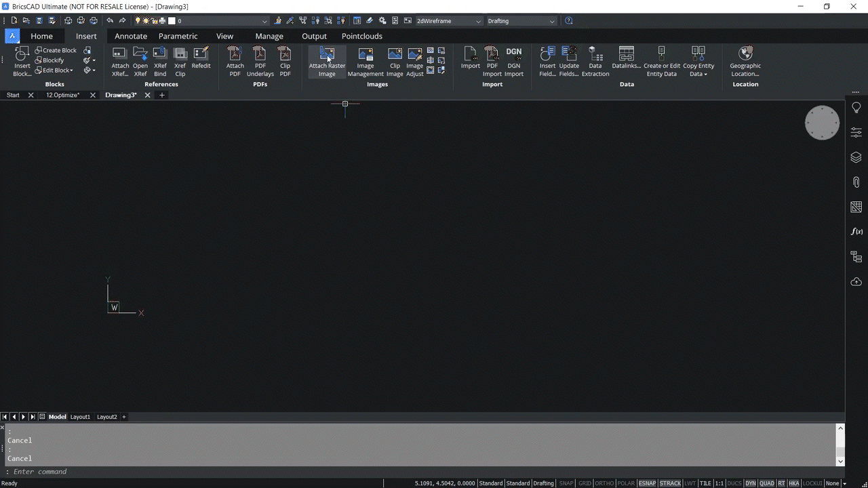Open the 2dWireframe visual style dropdown
Image resolution: width=868 pixels, height=488 pixels.
coord(478,21)
